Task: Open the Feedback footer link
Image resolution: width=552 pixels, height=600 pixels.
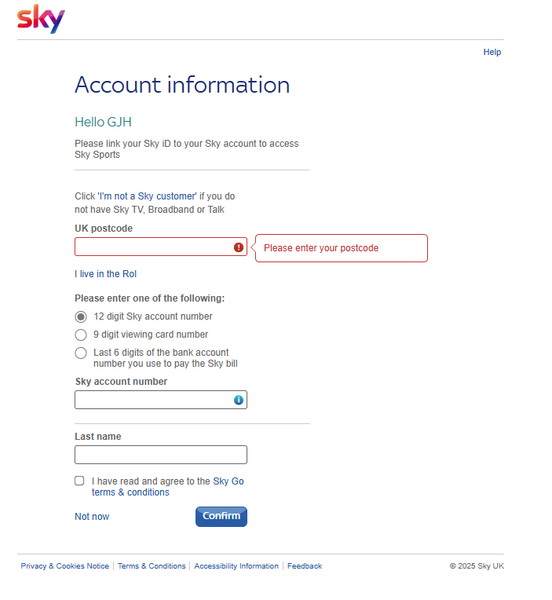Action: (304, 566)
